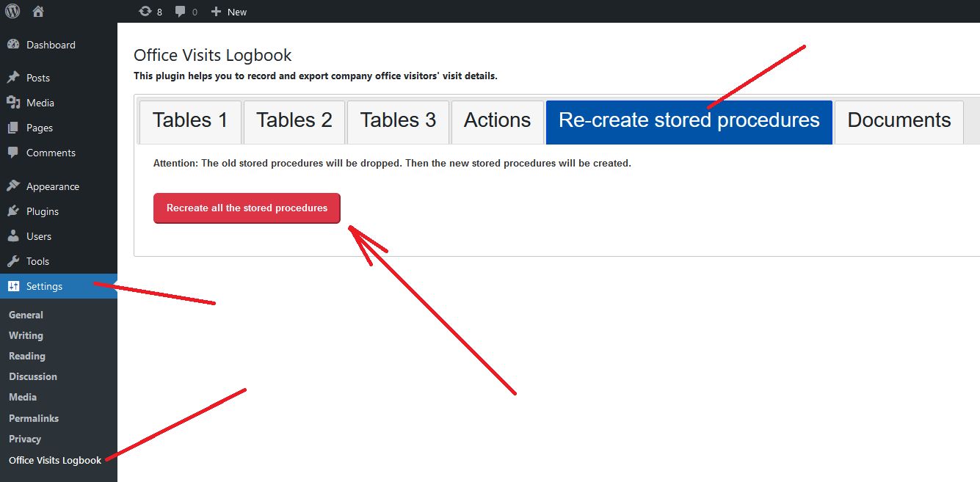Open Permalinks settings submenu

[34, 418]
